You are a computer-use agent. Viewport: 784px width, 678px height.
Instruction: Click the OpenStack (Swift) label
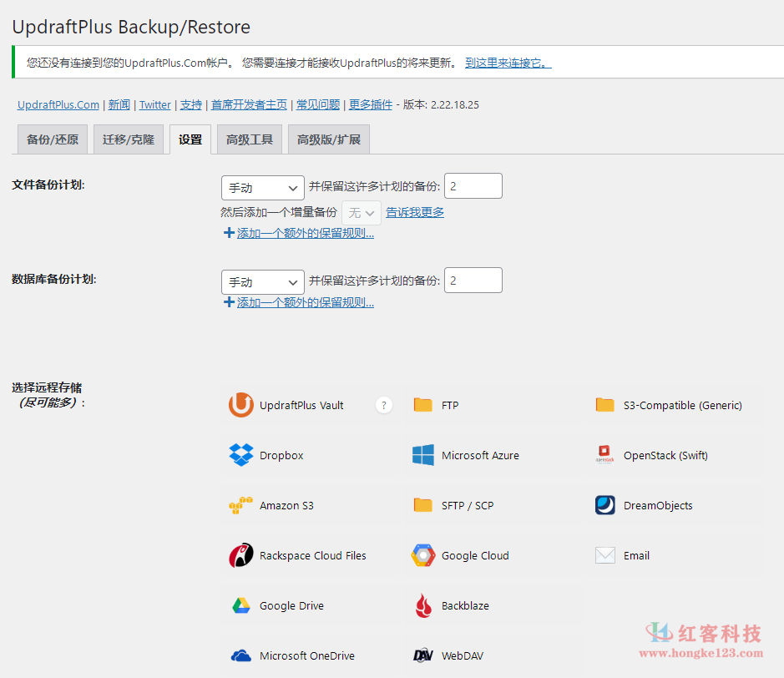pos(665,456)
